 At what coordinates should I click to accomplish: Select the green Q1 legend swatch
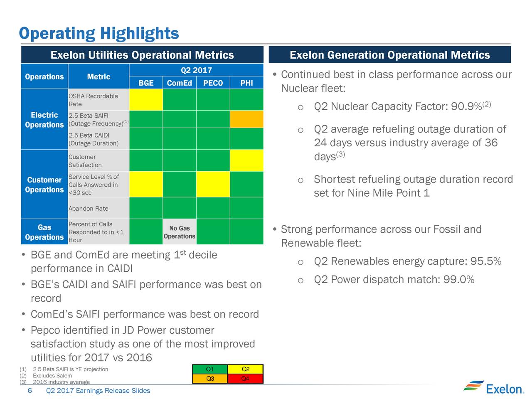210,369
